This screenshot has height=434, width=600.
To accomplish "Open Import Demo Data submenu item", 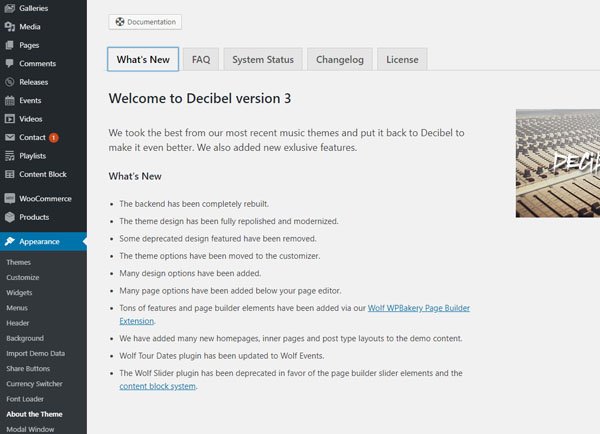I will coord(36,353).
